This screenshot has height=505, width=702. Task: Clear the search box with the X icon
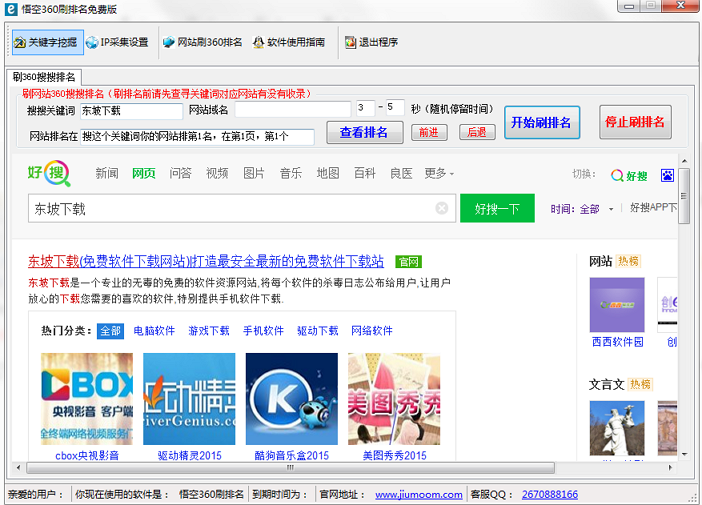(x=442, y=208)
